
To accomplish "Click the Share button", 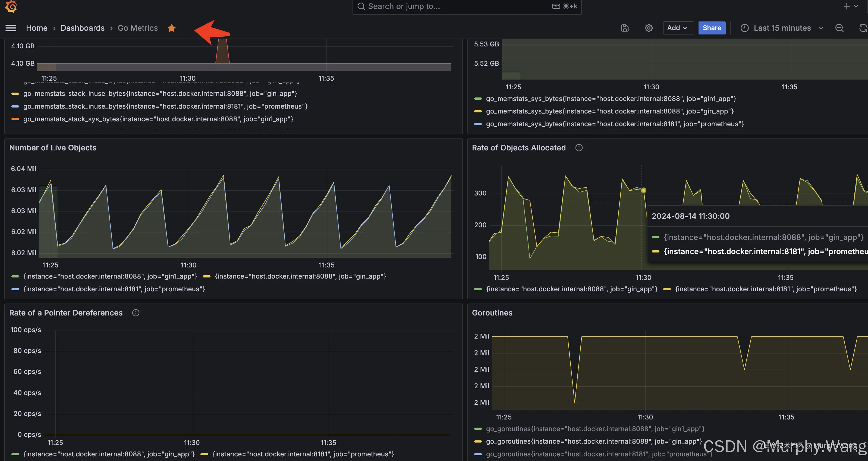I will [712, 28].
